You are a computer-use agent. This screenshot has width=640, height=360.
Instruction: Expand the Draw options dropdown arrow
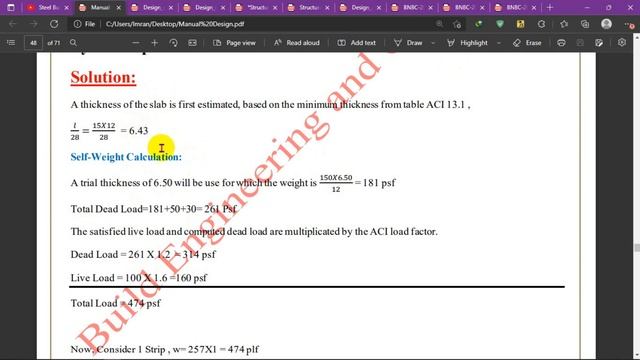433,42
